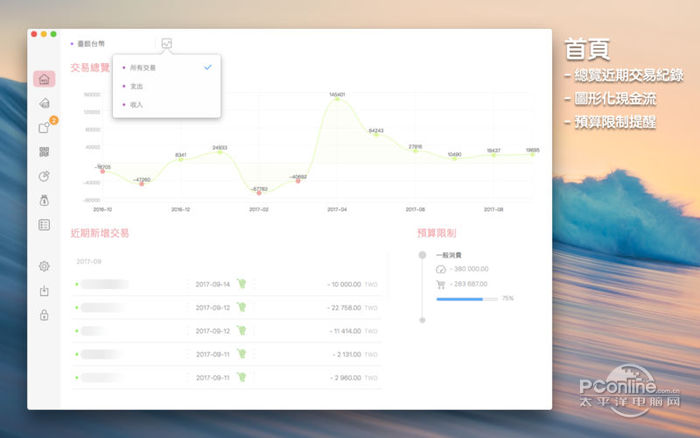
Task: Open the highlighted pink Home icon in sidebar
Action: (44, 79)
